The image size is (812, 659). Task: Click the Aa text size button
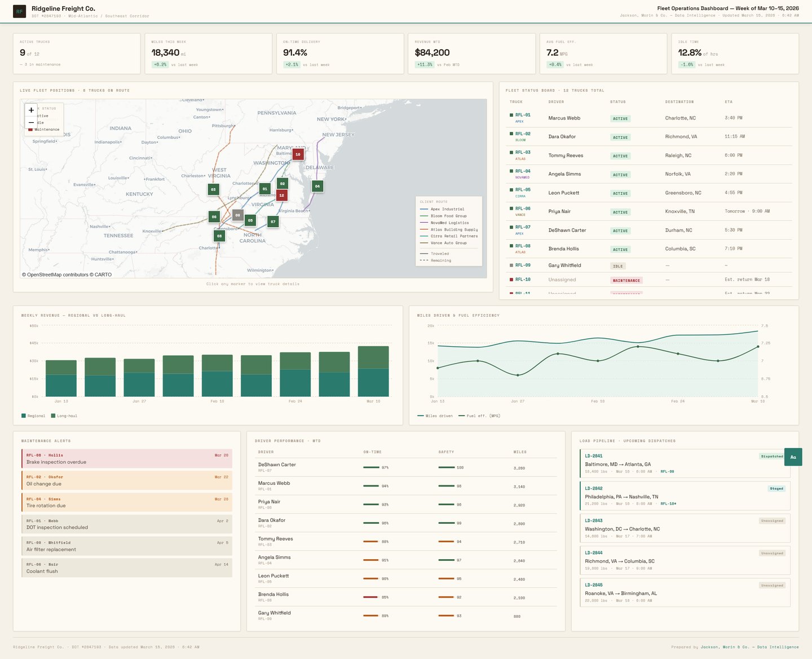tap(793, 457)
